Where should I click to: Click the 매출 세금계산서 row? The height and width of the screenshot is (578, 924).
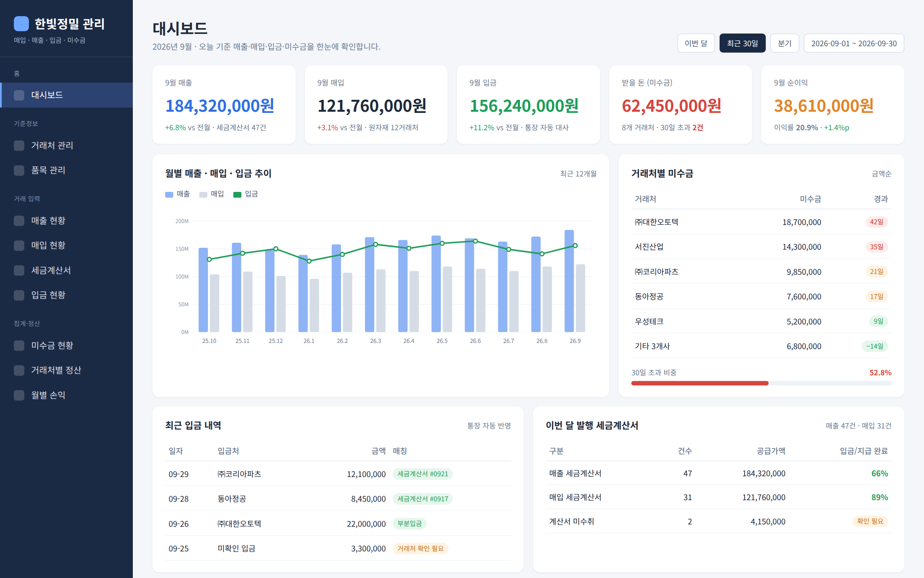[x=718, y=473]
